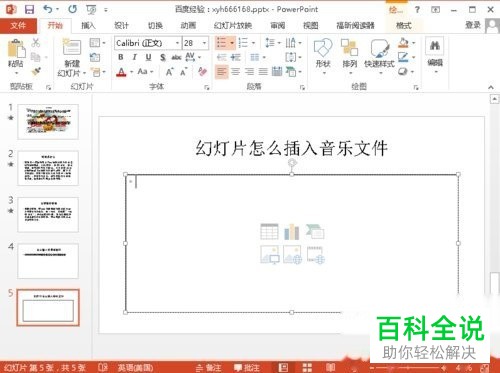Image resolution: width=500 pixels, height=373 pixels.
Task: Switch to the Insert tab
Action: point(88,25)
